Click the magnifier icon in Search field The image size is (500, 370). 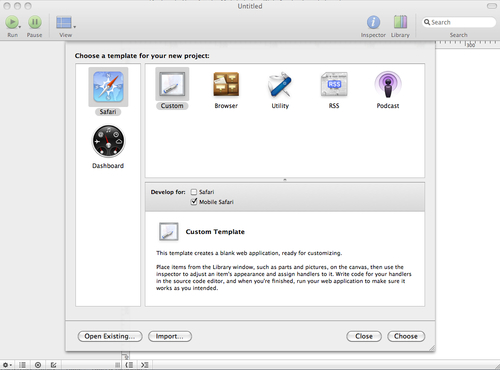coord(427,22)
